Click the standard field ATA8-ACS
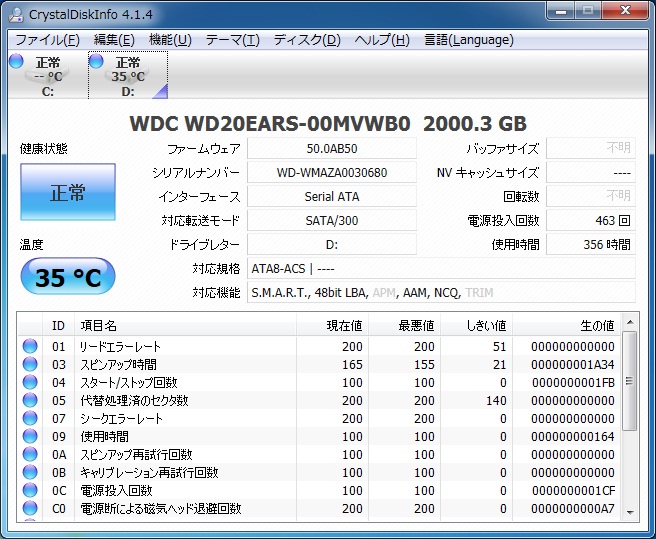 coord(441,269)
